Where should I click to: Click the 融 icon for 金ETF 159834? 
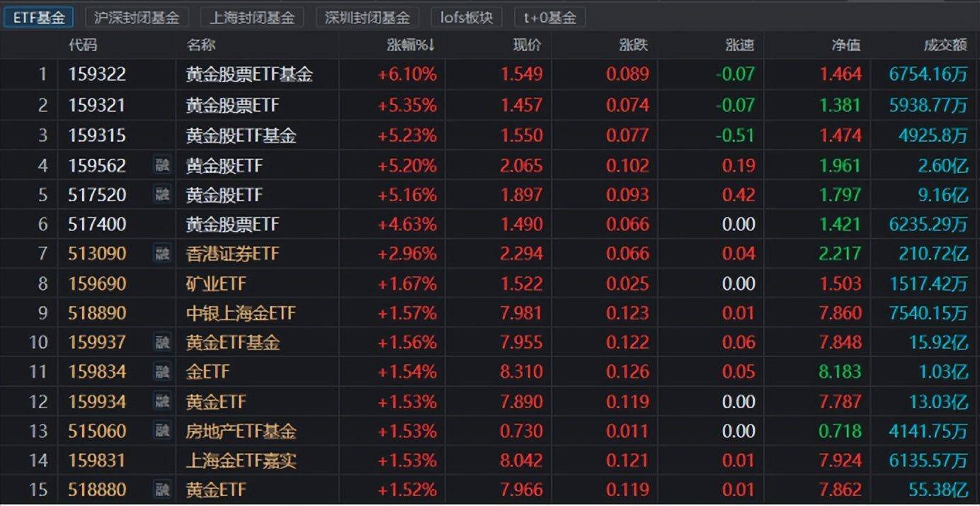(162, 371)
